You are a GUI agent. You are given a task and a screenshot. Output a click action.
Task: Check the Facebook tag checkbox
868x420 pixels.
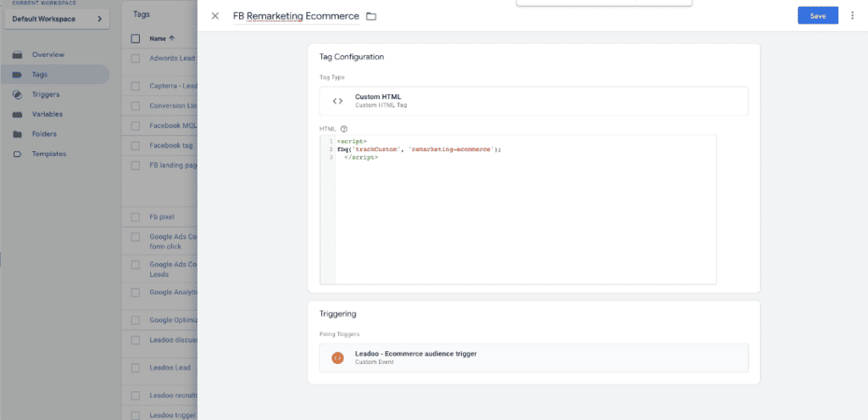coord(136,146)
